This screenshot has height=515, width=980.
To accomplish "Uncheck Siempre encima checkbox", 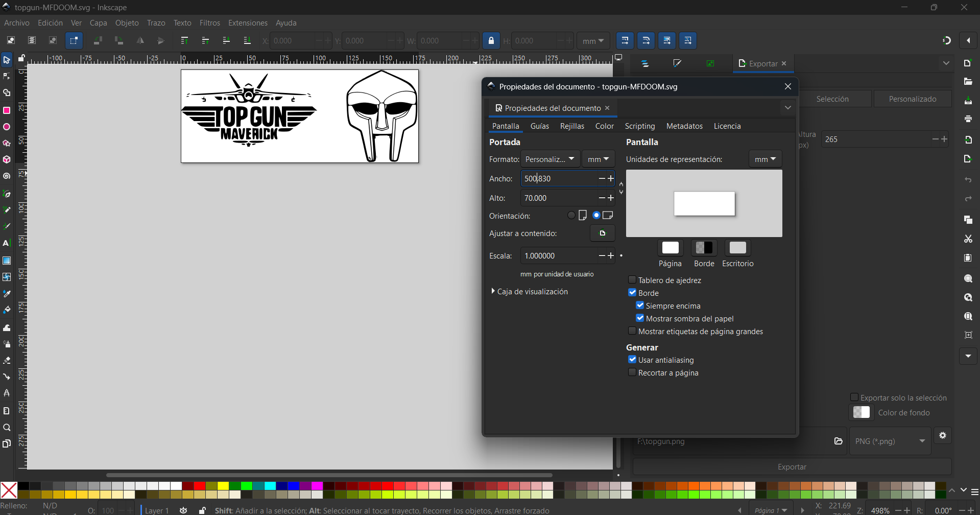I will (x=640, y=306).
